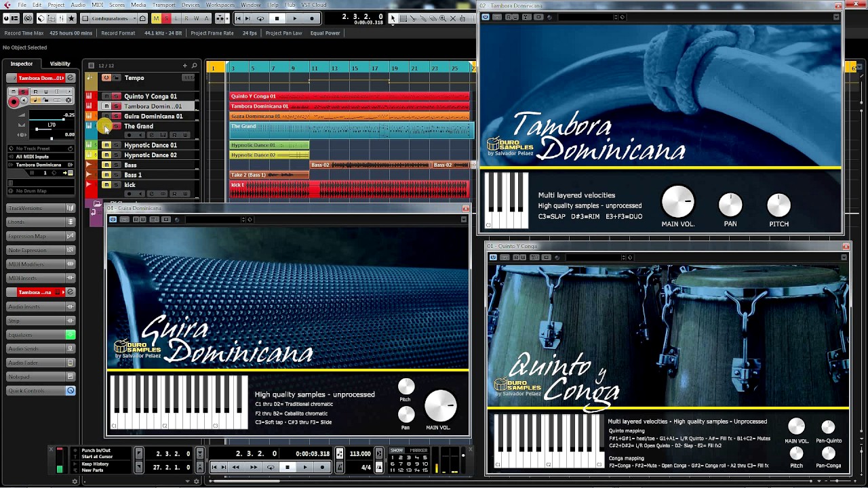Click the Hypnotic Dance 01 green clip
868x488 pixels.
pos(269,145)
